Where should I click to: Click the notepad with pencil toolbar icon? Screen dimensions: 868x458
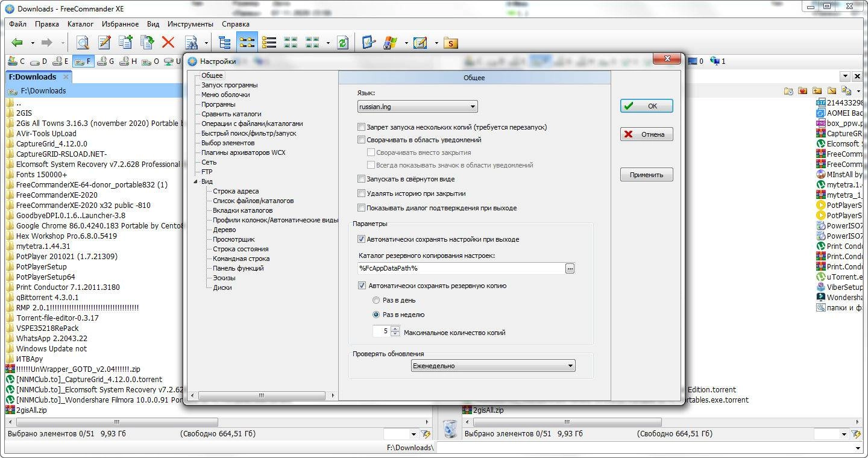pos(420,43)
